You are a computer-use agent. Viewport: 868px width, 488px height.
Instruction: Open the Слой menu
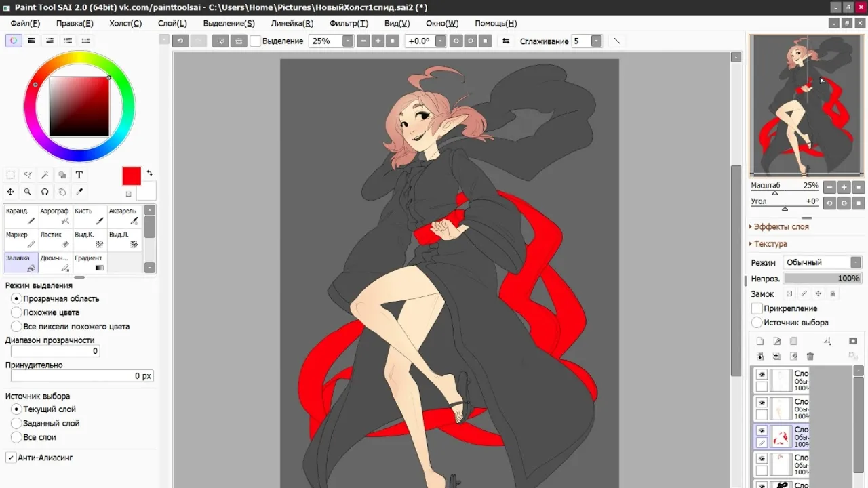click(x=172, y=23)
